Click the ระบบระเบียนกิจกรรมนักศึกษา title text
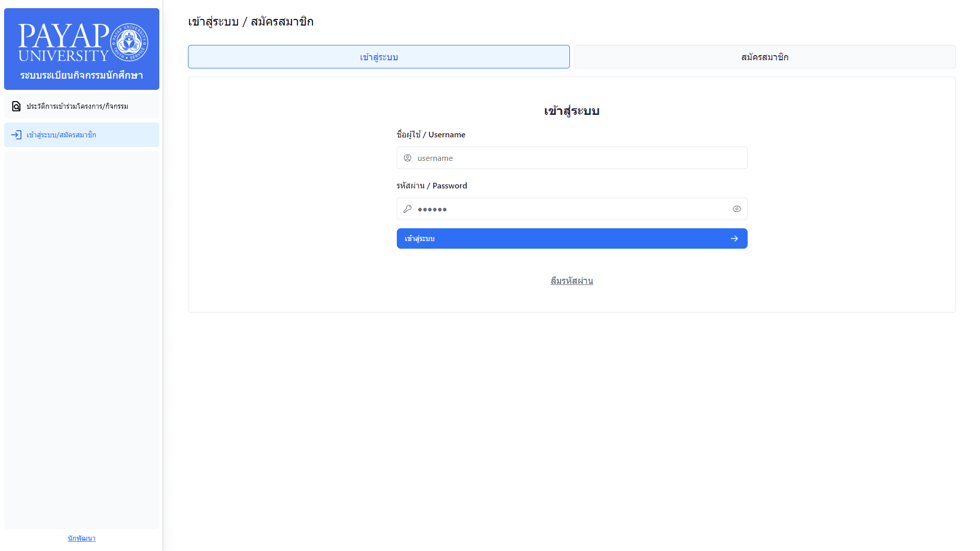The width and height of the screenshot is (980, 551). click(x=82, y=75)
